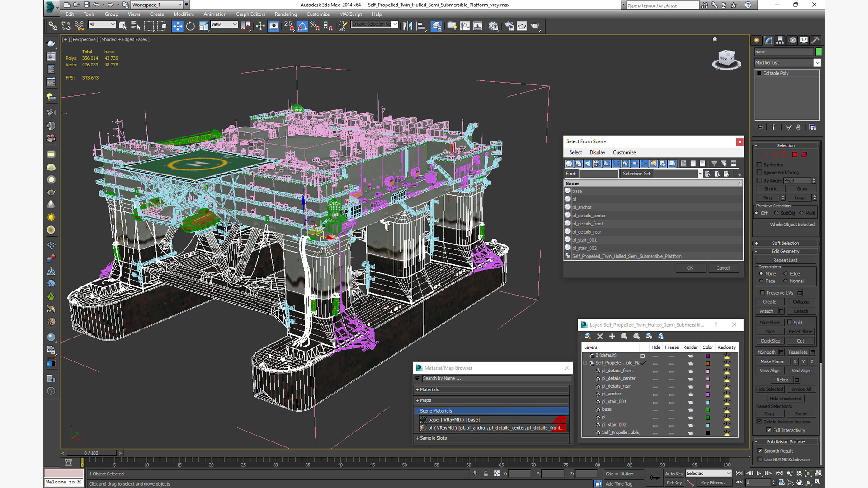Click Cancel in Select From Scene
This screenshot has height=488, width=868.
723,268
